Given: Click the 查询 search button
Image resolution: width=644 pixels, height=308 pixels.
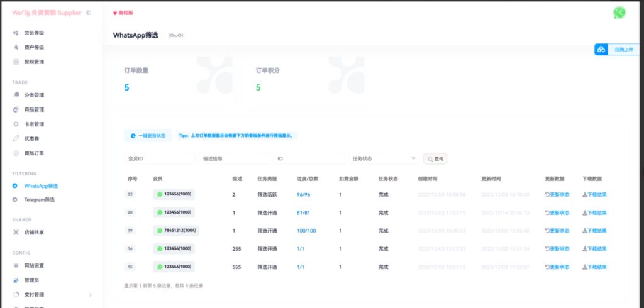Looking at the screenshot, I should pyautogui.click(x=435, y=158).
